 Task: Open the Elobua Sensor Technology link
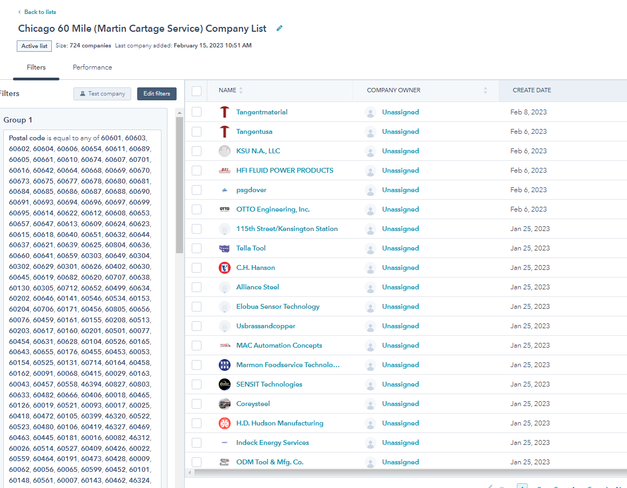pyautogui.click(x=278, y=307)
